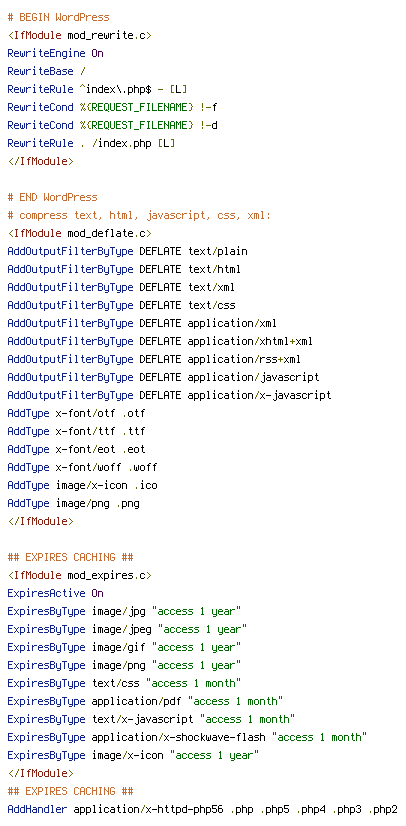Click the RewriteCond line ending in !-f
The image size is (406, 826).
[113, 107]
